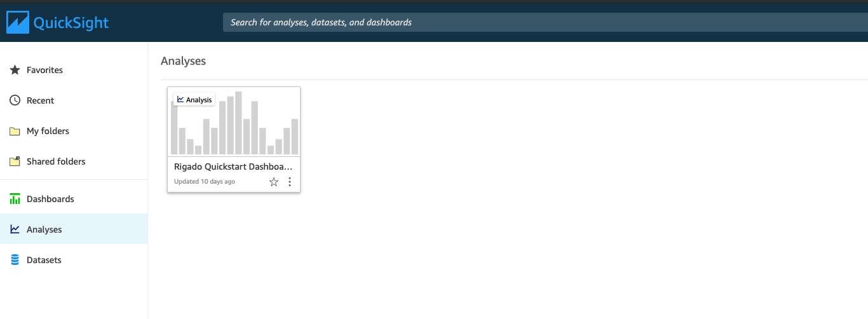Click the Rigado Quickstart Dashboa... title

coord(233,166)
